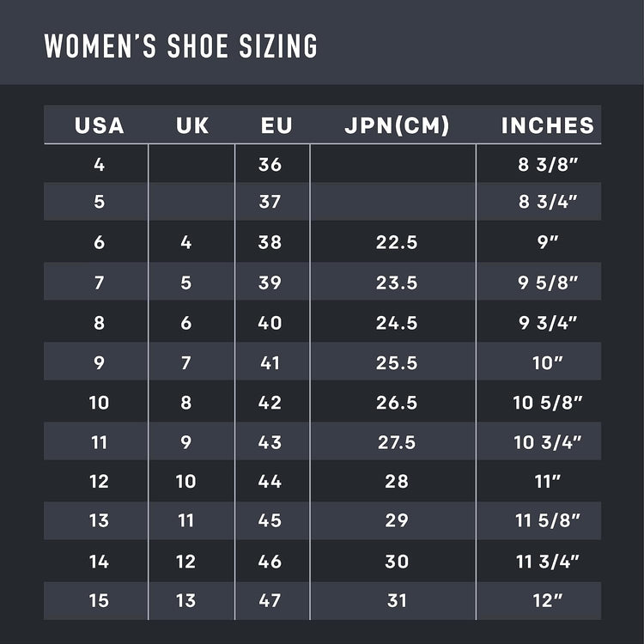This screenshot has height=644, width=644.
Task: Select the UK column header
Action: coord(192,125)
